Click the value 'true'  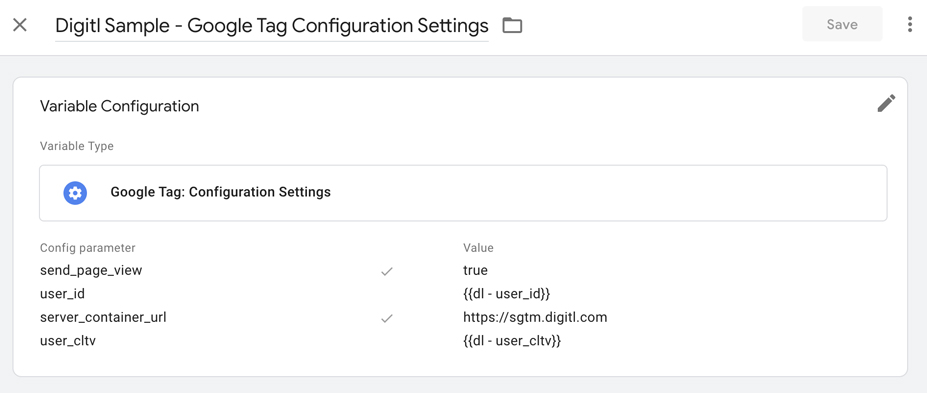[x=475, y=271]
